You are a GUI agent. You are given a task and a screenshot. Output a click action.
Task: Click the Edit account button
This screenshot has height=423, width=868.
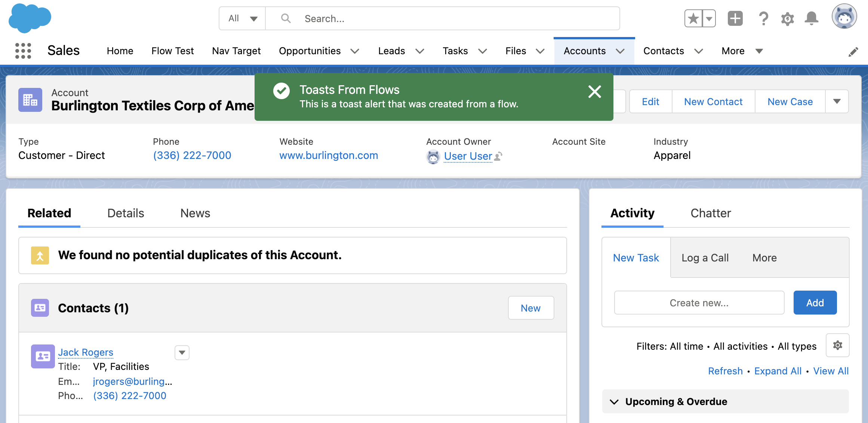(650, 101)
